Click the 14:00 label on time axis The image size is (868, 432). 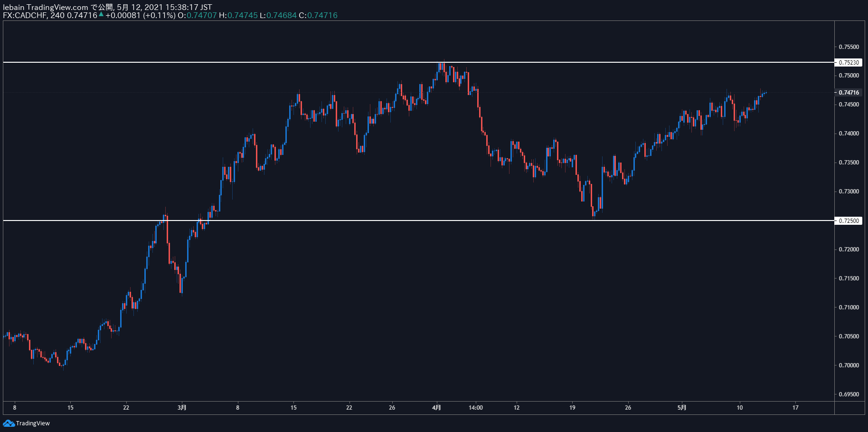[x=476, y=407]
